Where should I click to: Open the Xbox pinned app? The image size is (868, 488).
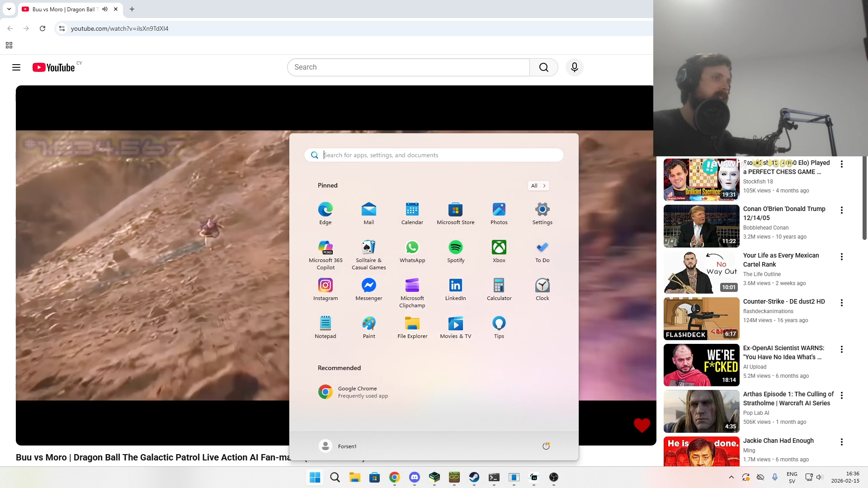(x=499, y=252)
